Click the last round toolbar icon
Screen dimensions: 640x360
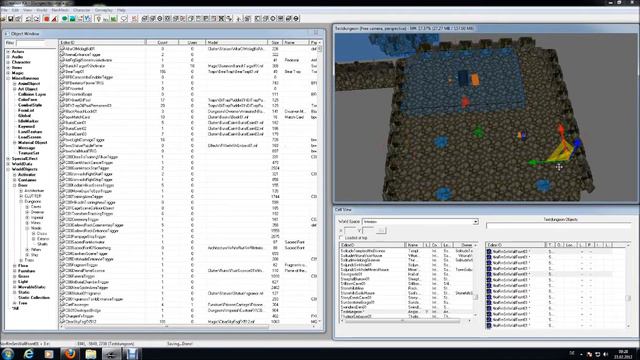[x=296, y=19]
